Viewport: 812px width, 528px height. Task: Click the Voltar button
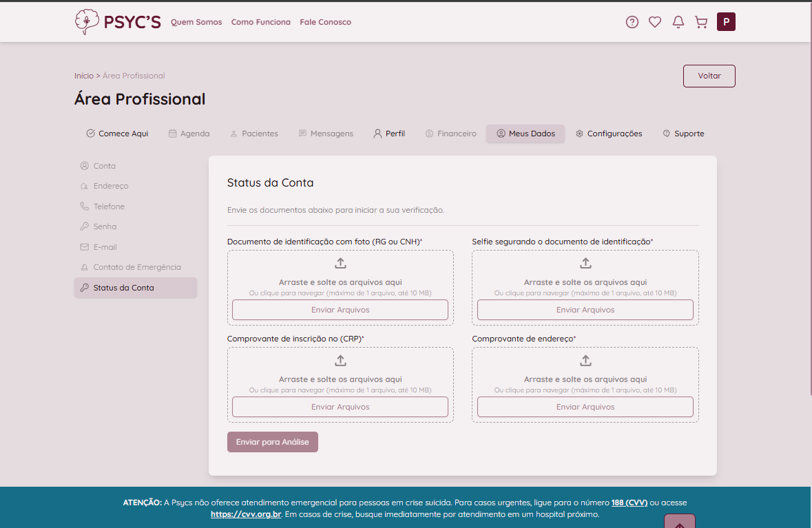pos(709,76)
